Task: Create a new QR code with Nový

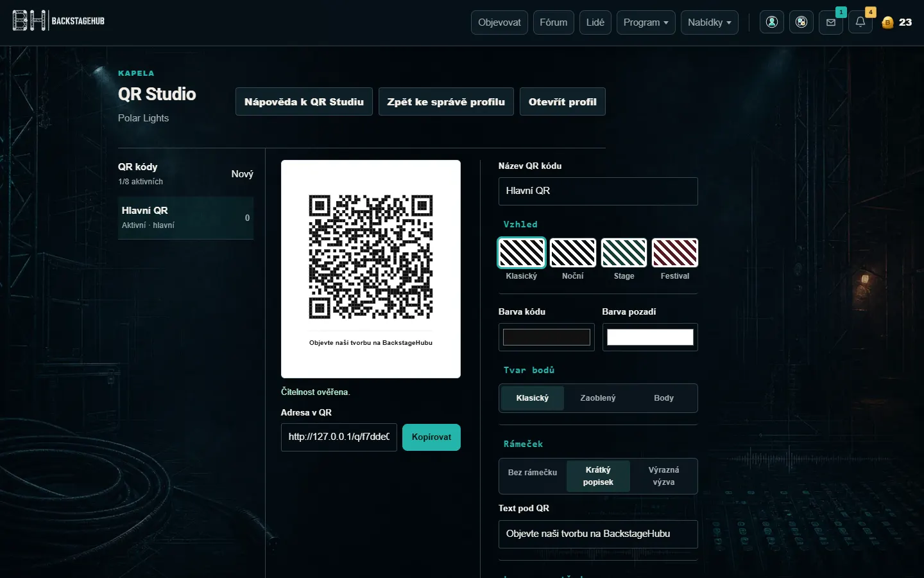Action: click(242, 174)
